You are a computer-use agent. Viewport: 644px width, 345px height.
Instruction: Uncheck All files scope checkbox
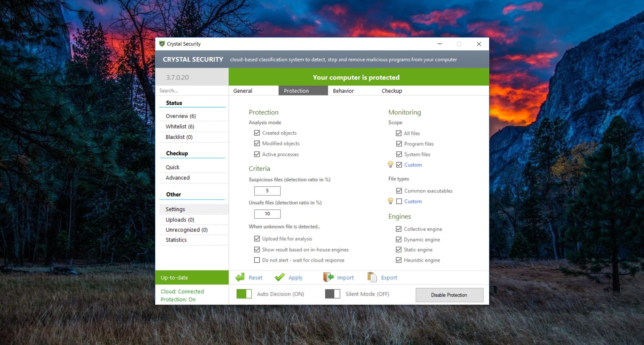(x=399, y=133)
